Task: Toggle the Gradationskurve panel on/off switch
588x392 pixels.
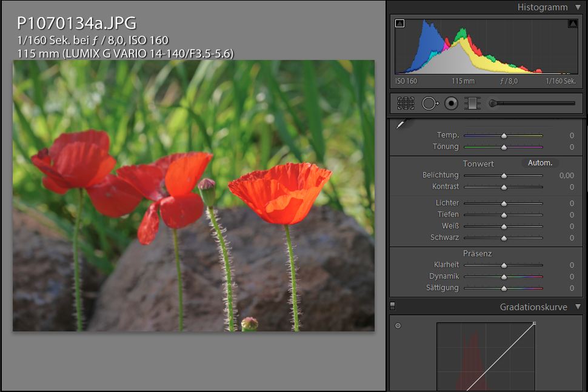Action: pyautogui.click(x=393, y=306)
